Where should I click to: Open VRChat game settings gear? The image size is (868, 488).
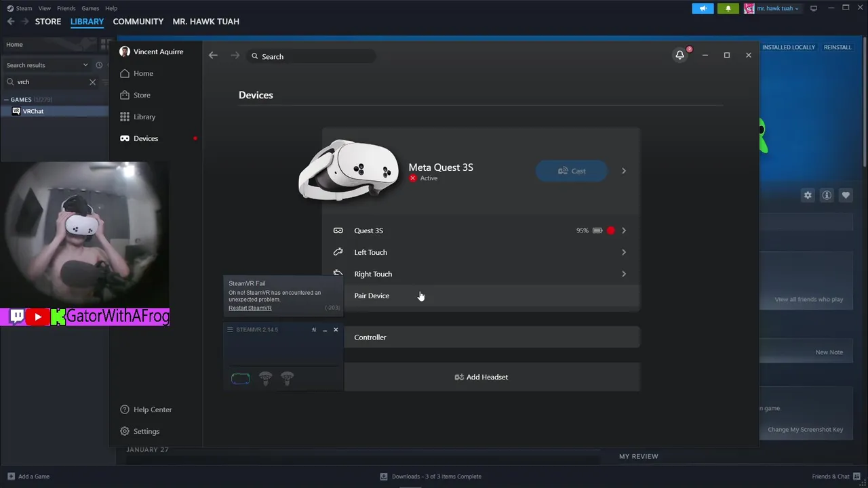click(808, 195)
